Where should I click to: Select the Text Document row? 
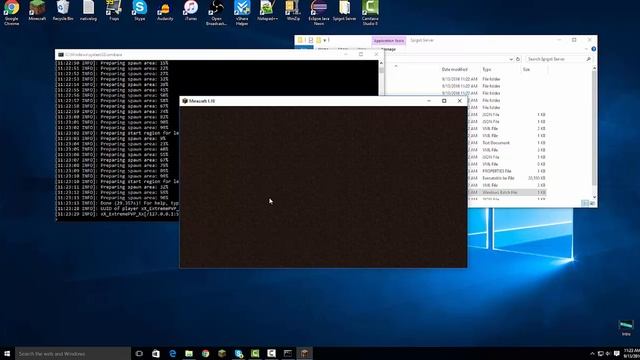point(506,143)
